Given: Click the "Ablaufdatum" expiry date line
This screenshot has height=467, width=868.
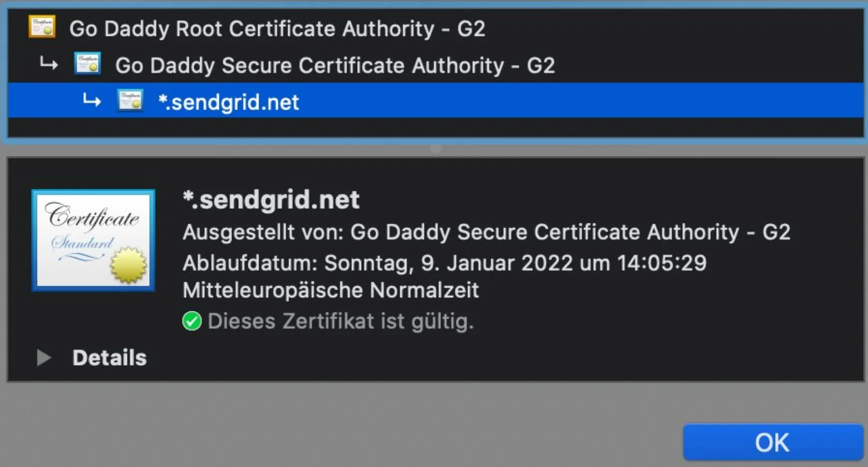Looking at the screenshot, I should pyautogui.click(x=444, y=263).
